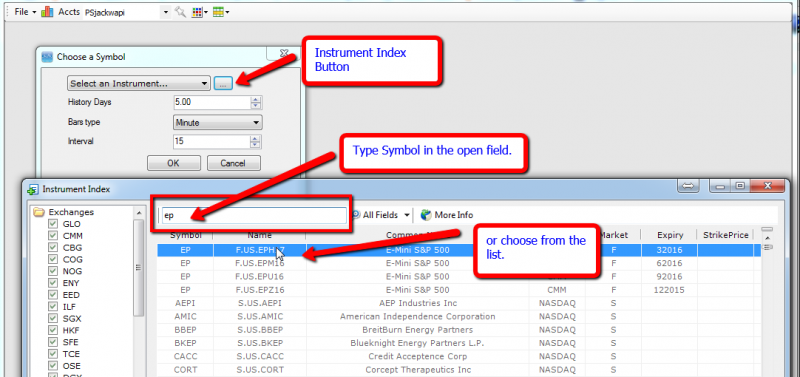Click the pushpin icon in toolbar

tap(180, 12)
